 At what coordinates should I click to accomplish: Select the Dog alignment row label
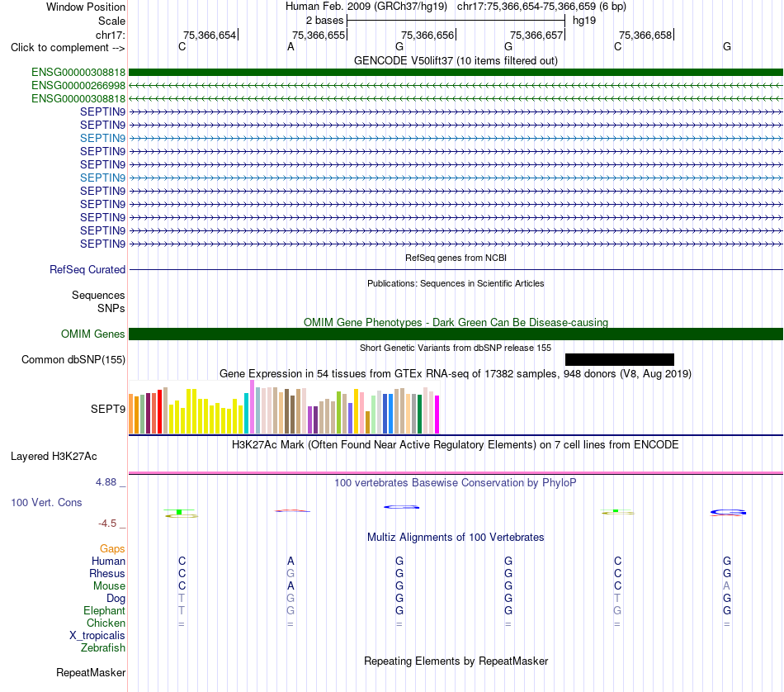point(116,599)
